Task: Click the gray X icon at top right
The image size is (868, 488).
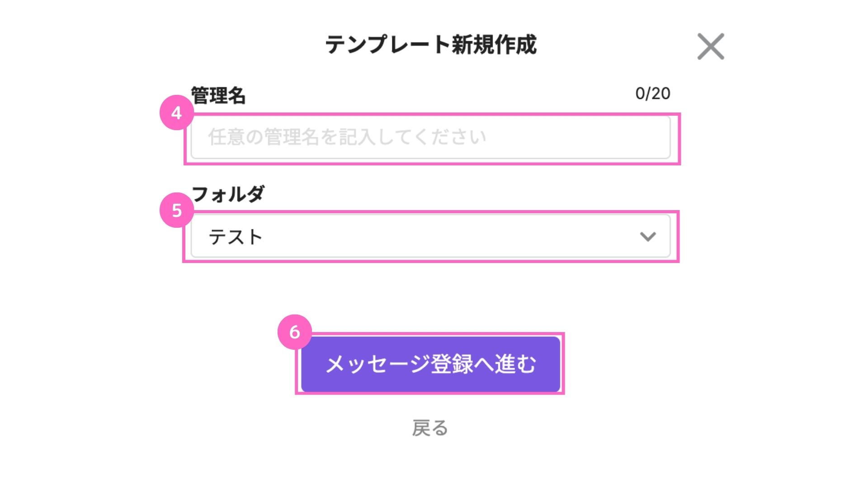Action: click(711, 46)
